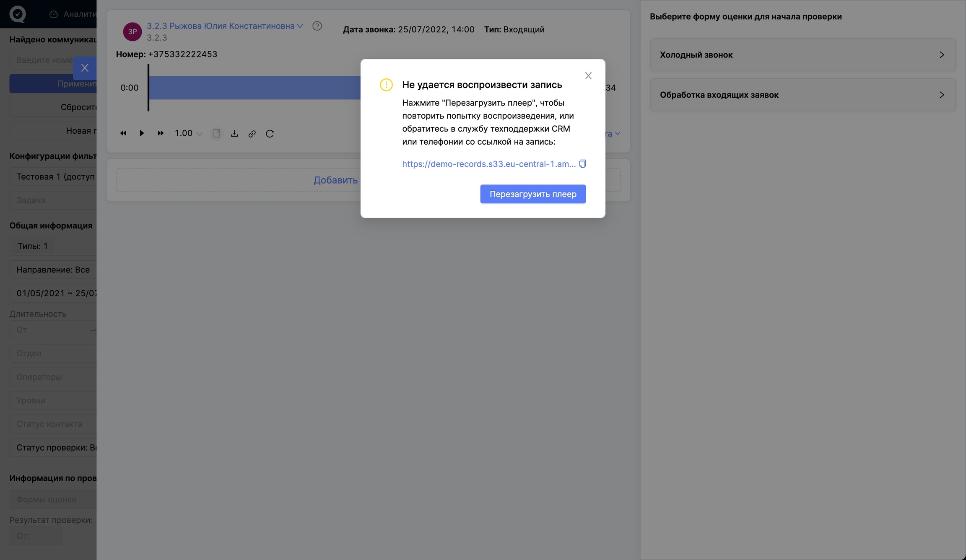Click the rewind playback icon
Screen dimensions: 966x560
coord(123,133)
